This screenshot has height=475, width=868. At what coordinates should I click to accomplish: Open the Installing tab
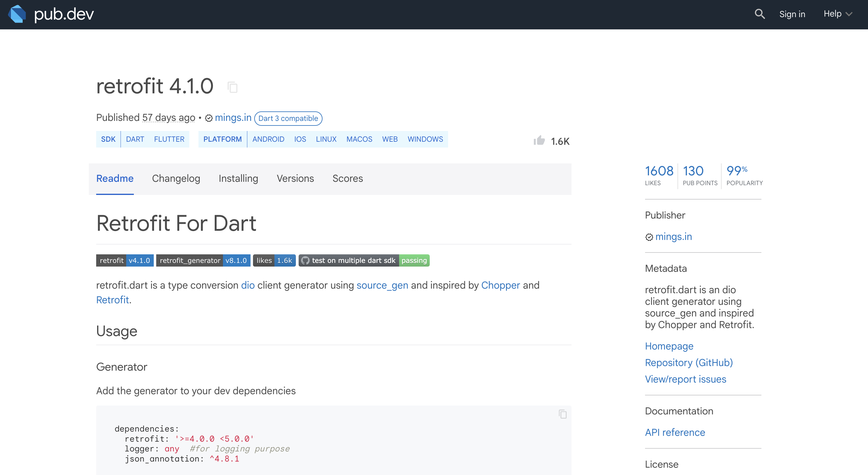pyautogui.click(x=238, y=178)
